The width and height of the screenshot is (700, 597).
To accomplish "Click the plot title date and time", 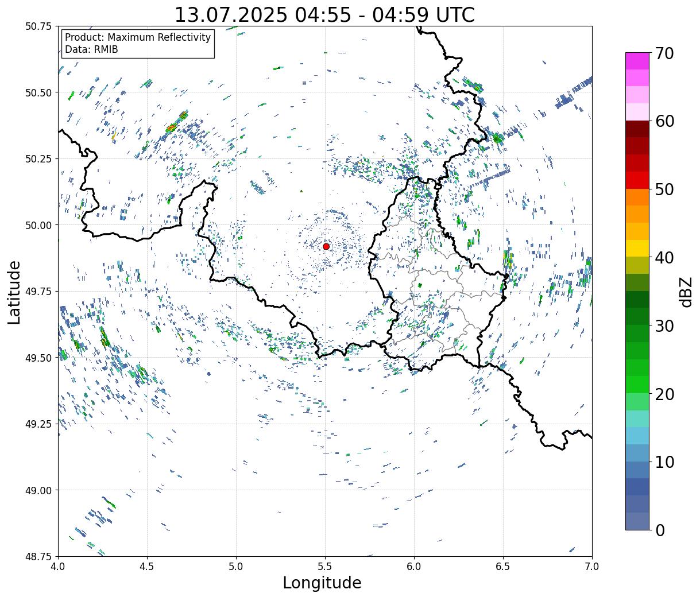I will 324,14.
